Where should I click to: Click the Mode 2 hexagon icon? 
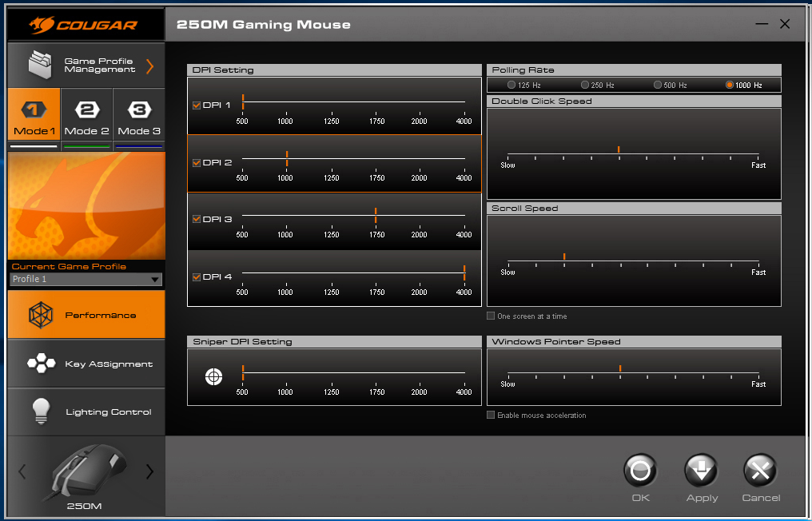pos(87,109)
